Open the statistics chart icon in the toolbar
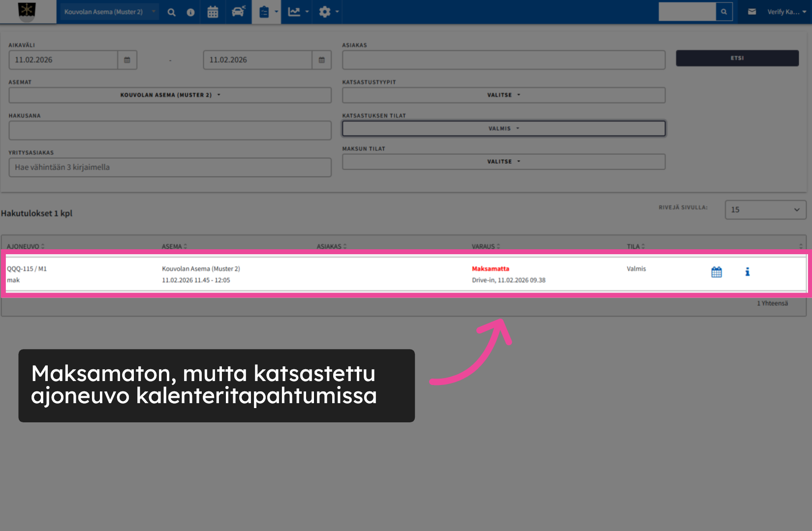Viewport: 812px width, 531px height. pos(294,12)
